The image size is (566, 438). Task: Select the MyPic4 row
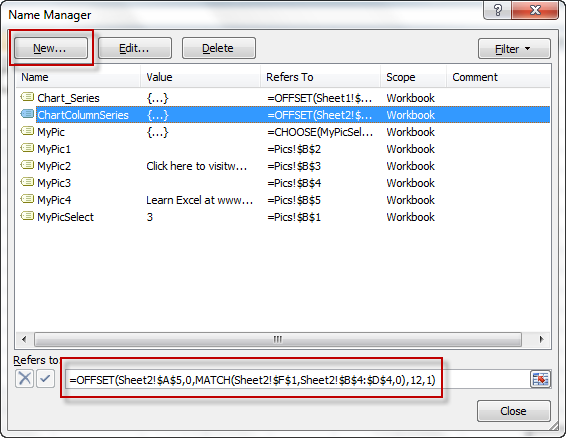click(x=283, y=200)
